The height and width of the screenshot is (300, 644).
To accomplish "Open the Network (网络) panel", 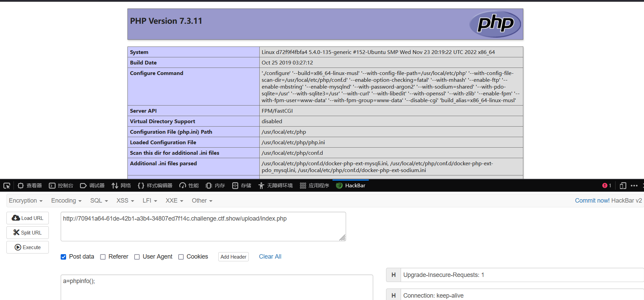I will pos(121,186).
